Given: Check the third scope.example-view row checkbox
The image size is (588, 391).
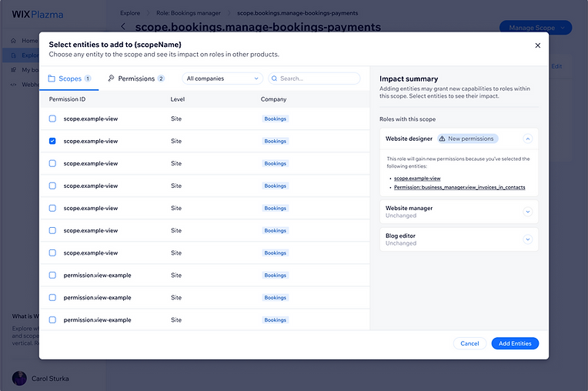Looking at the screenshot, I should [52, 163].
